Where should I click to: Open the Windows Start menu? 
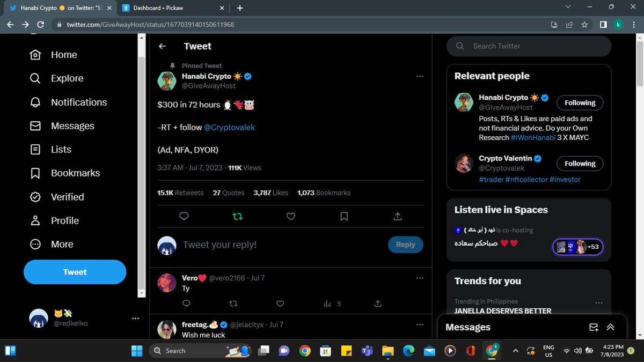click(137, 351)
